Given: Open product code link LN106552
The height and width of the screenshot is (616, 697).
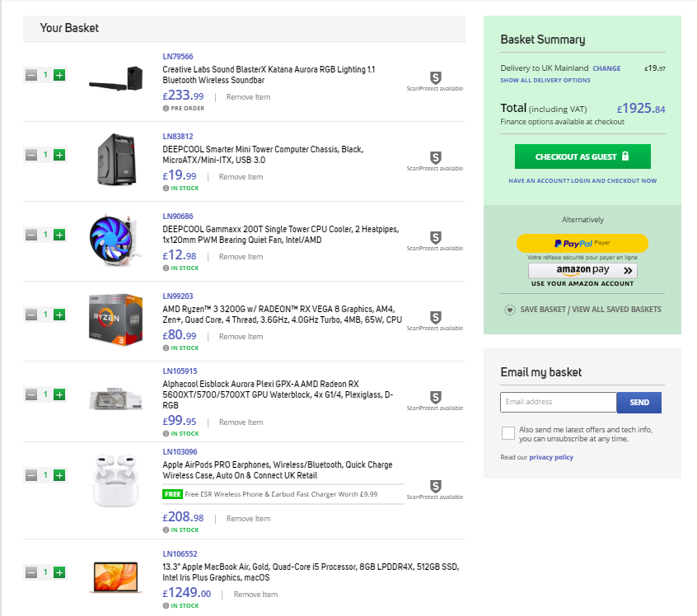Looking at the screenshot, I should coord(180,554).
